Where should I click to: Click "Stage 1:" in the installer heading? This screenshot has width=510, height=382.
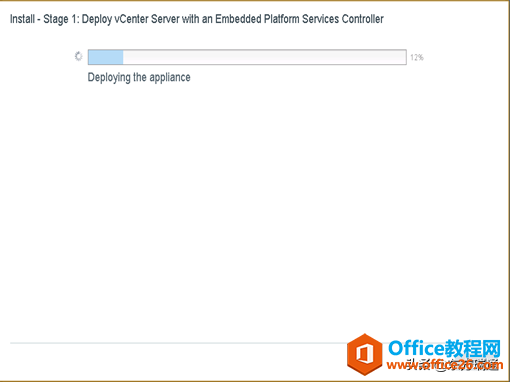pos(61,19)
